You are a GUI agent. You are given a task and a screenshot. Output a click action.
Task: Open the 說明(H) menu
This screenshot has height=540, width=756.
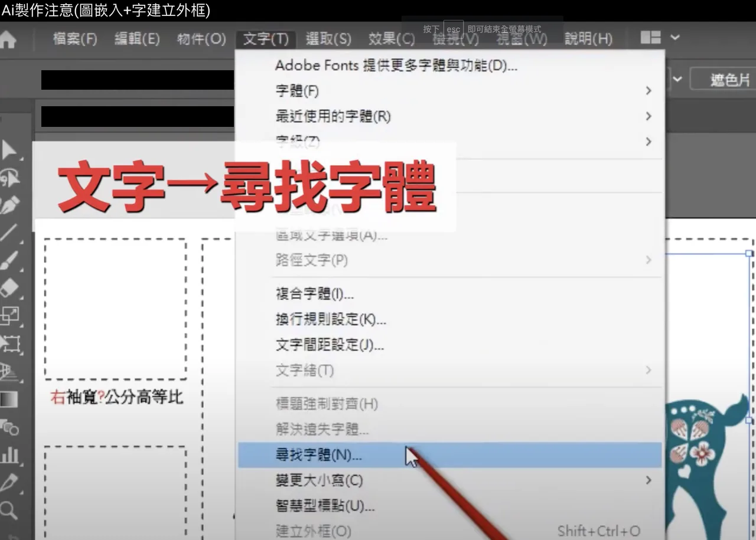click(588, 39)
